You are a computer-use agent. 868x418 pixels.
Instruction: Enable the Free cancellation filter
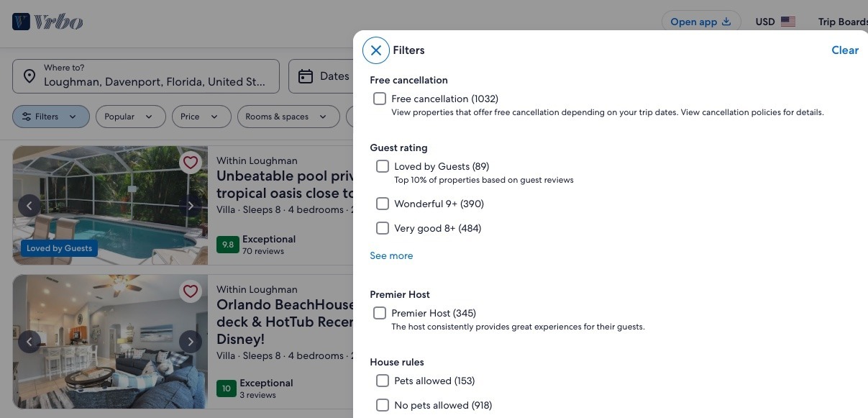[380, 99]
